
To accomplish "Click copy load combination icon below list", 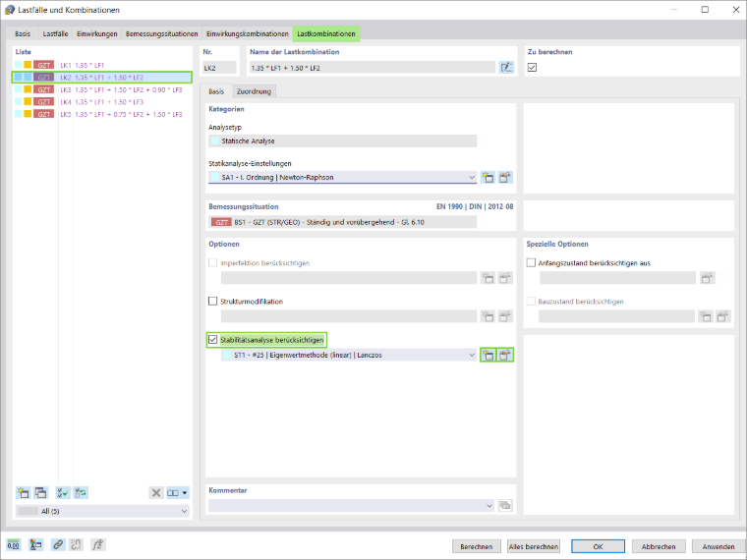I will pos(41,493).
